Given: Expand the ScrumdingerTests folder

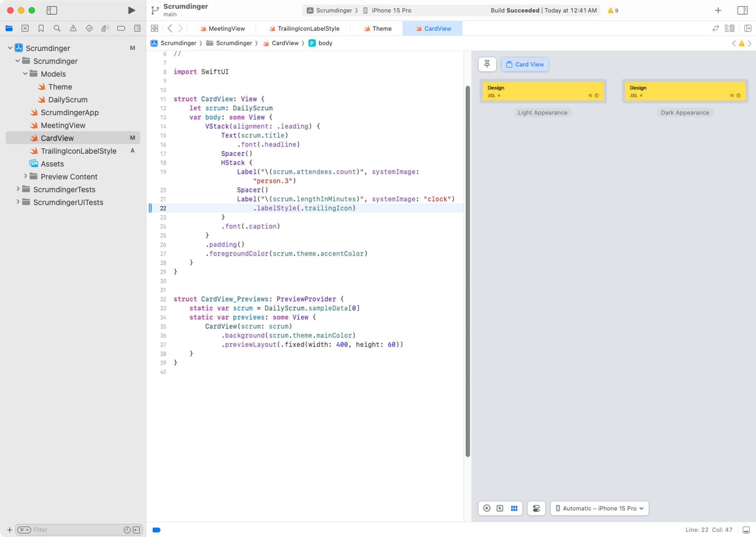Looking at the screenshot, I should click(18, 189).
